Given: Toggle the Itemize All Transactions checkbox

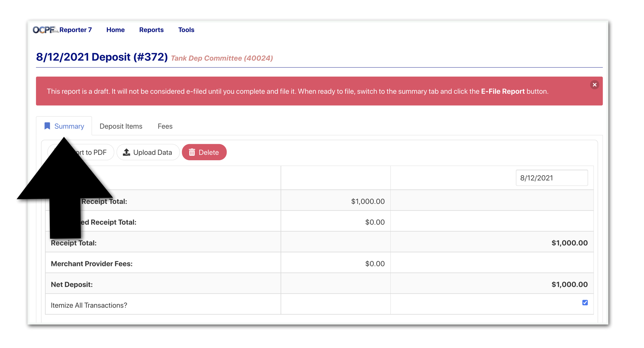Looking at the screenshot, I should (x=585, y=302).
